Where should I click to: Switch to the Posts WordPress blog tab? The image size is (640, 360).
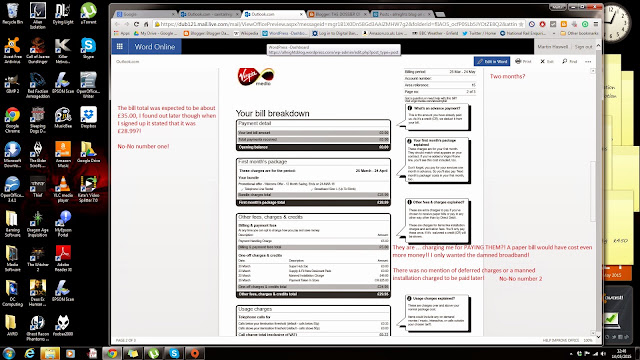click(402, 14)
